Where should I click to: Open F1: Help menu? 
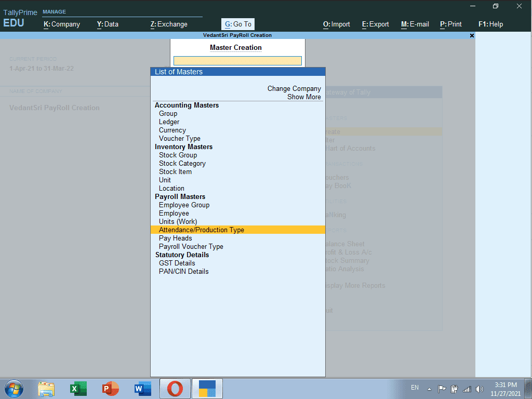tap(490, 24)
